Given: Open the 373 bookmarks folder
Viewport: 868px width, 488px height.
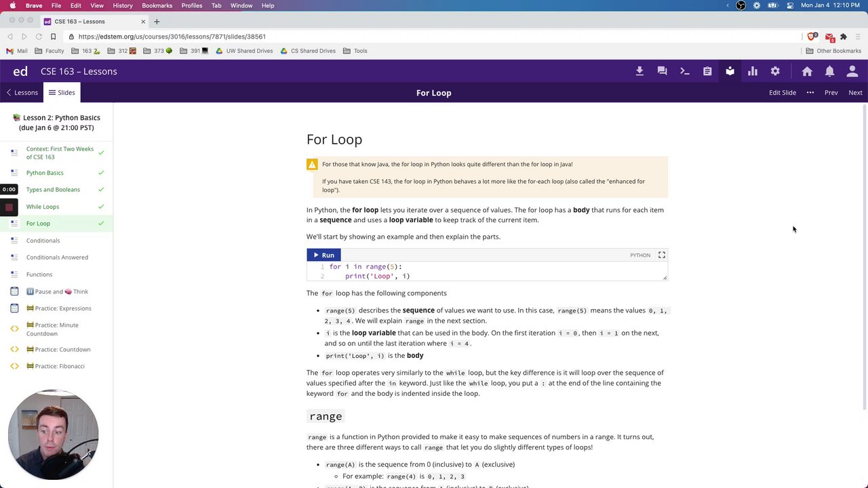Looking at the screenshot, I should pos(158,51).
